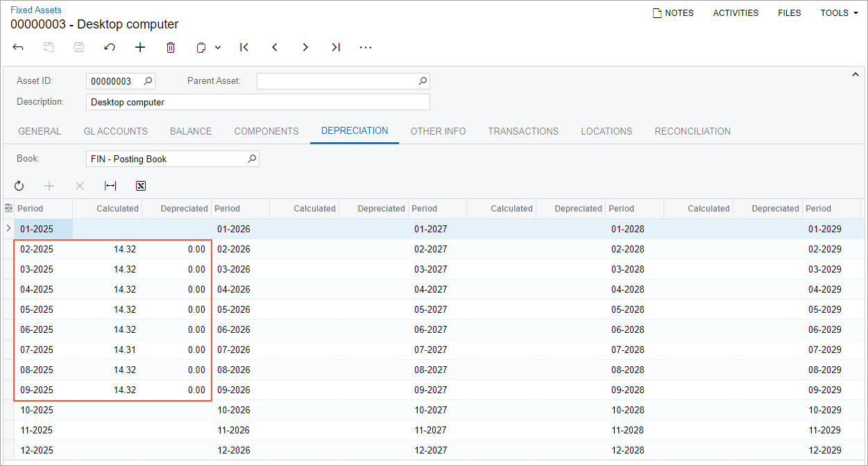The width and height of the screenshot is (868, 466).
Task: Open the Transactions tab
Action: click(x=523, y=131)
